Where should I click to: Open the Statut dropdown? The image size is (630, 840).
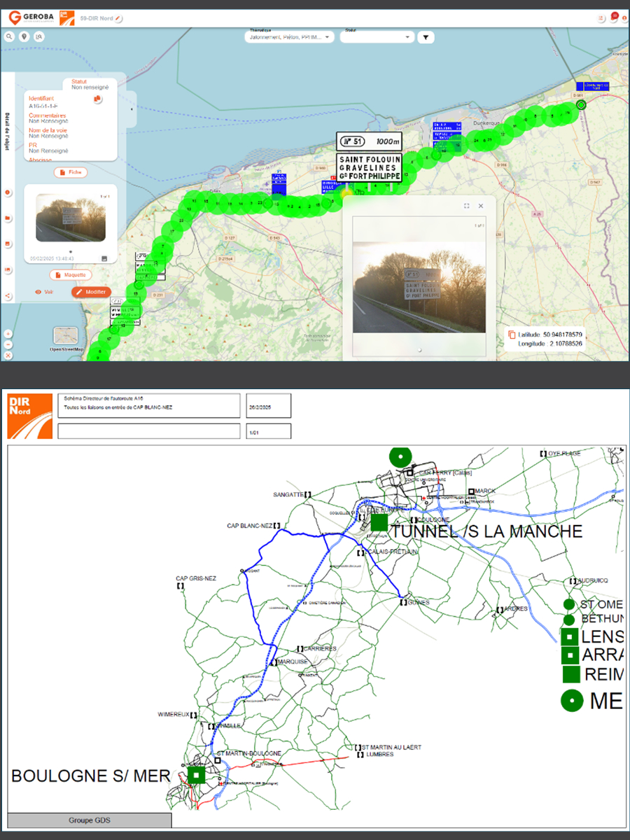click(377, 38)
